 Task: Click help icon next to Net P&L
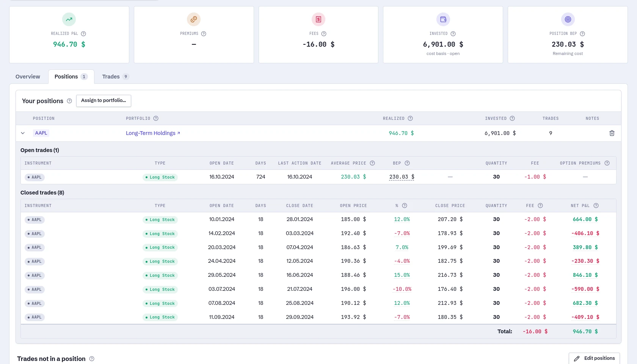596,206
